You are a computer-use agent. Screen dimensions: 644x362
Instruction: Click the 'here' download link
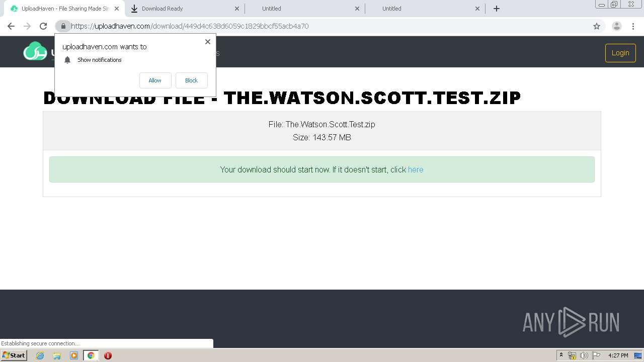coord(416,169)
